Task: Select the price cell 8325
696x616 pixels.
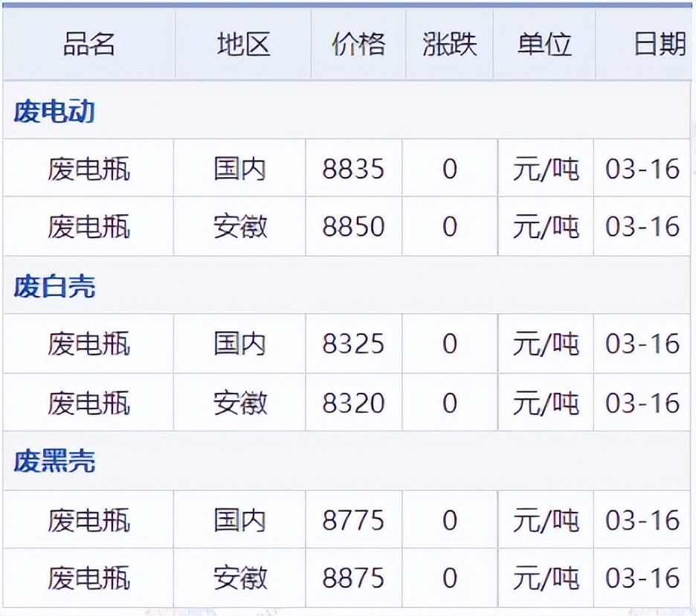Action: click(x=353, y=344)
